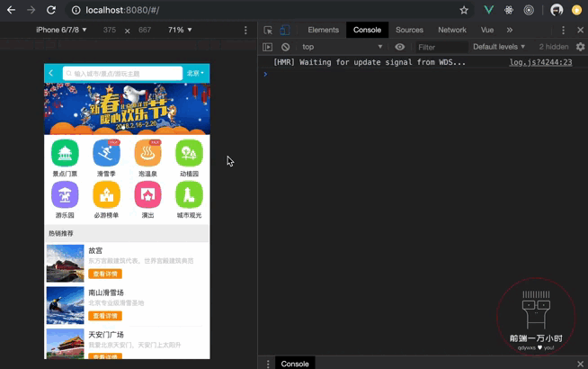This screenshot has width=588, height=369.
Task: Switch to the Sources tab
Action: coord(409,30)
